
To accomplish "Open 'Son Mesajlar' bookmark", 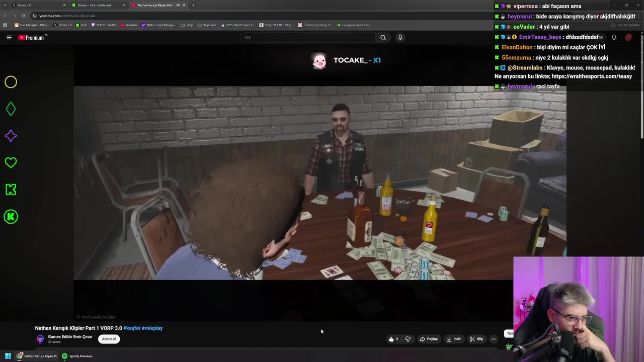I will click(32, 25).
